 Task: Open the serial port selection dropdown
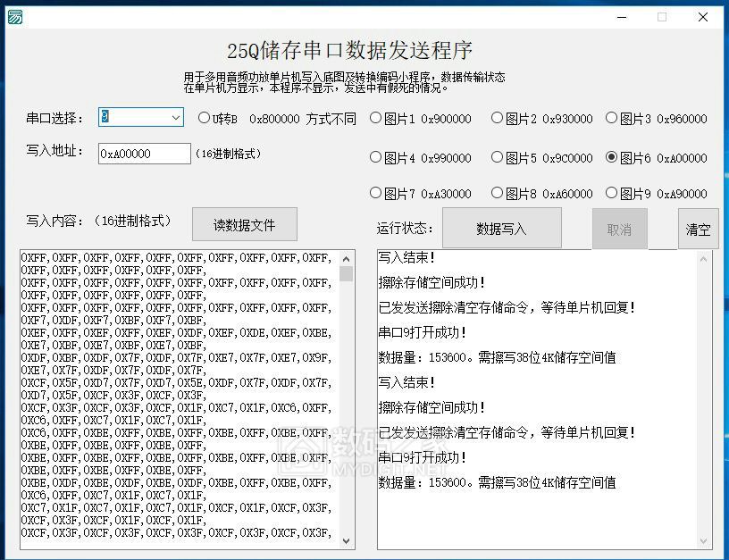click(175, 117)
